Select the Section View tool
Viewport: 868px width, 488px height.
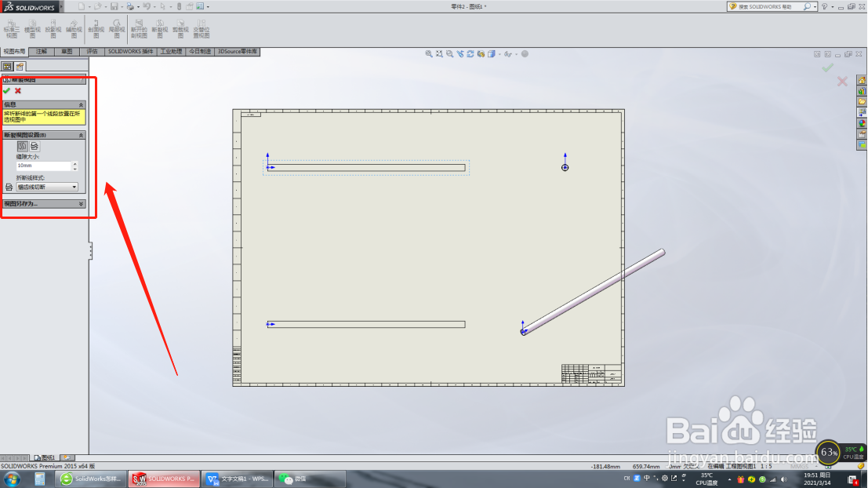pyautogui.click(x=96, y=29)
